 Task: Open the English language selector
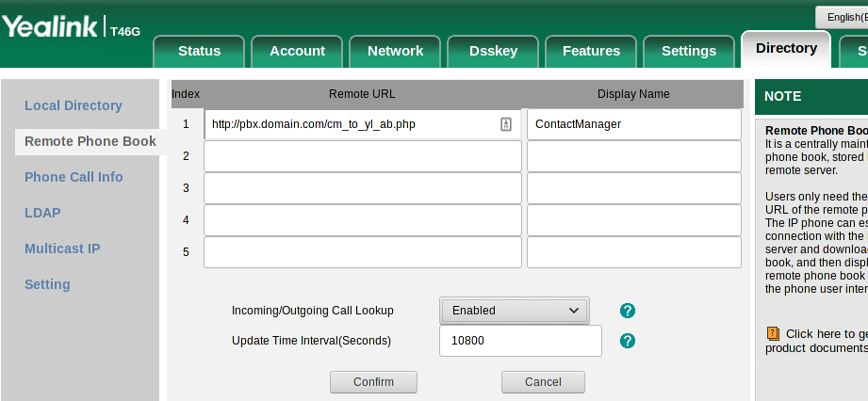[842, 17]
